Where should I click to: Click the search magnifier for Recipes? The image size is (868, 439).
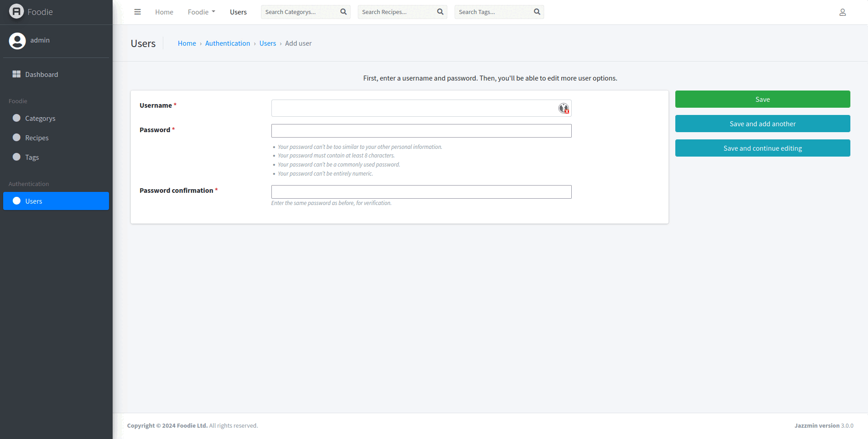(440, 12)
